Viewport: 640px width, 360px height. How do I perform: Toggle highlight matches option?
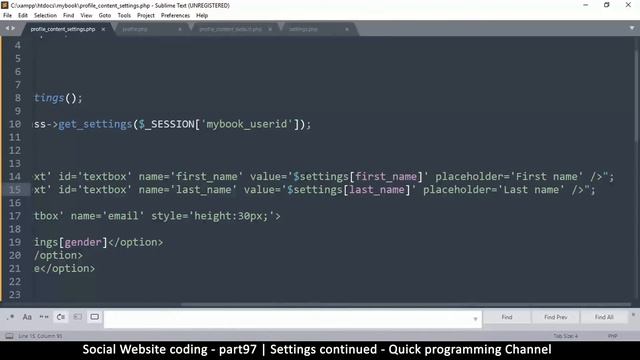[x=94, y=317]
